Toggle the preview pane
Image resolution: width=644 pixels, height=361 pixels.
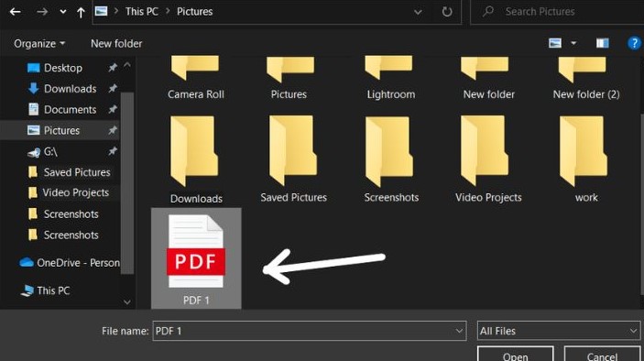(x=603, y=43)
